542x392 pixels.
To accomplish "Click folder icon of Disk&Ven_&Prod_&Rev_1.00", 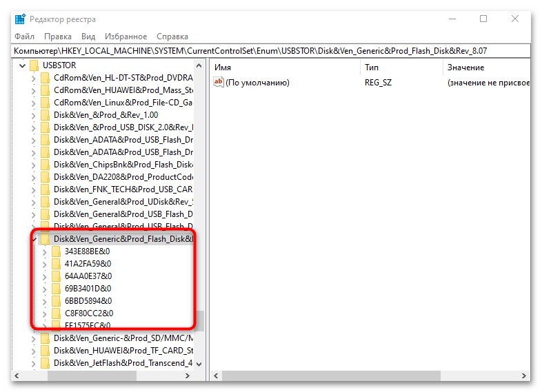I will point(45,115).
